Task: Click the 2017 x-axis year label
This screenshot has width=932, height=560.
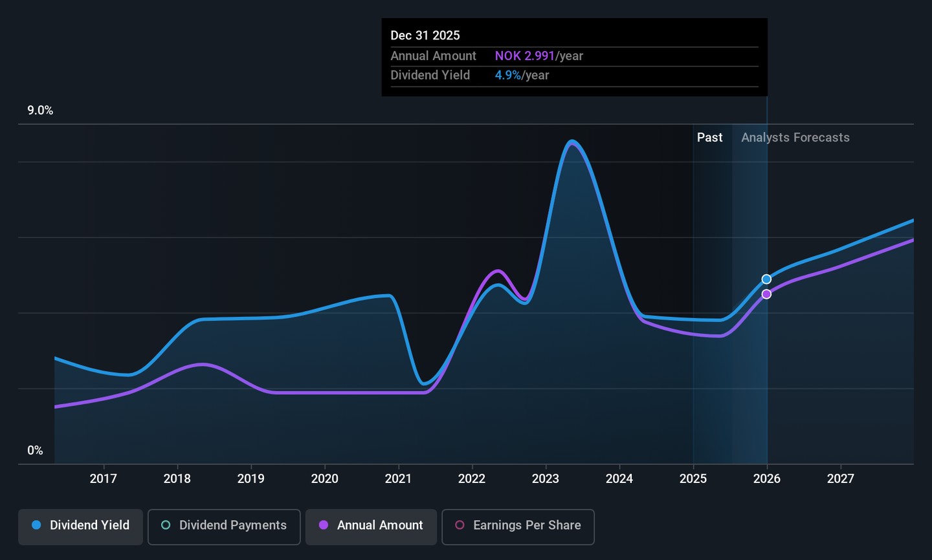Action: [104, 479]
